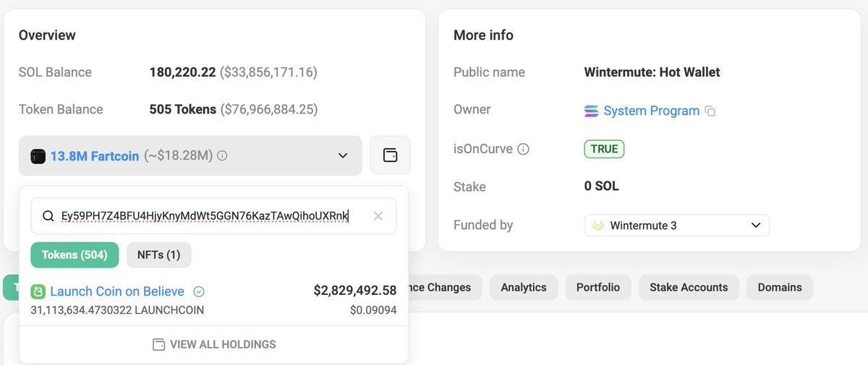Click the Wintermute logo in Funded by box
Viewport: 868px width, 365px height.
[598, 226]
